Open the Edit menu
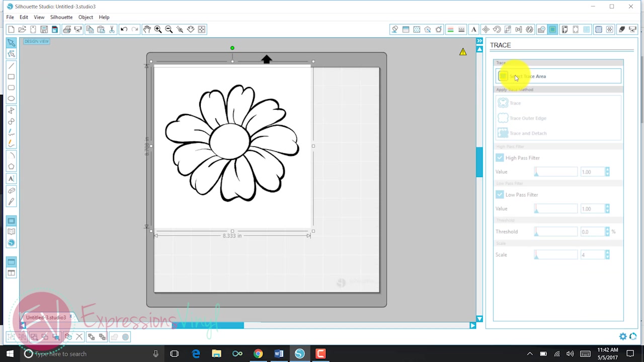The height and width of the screenshot is (362, 644). pos(24,17)
